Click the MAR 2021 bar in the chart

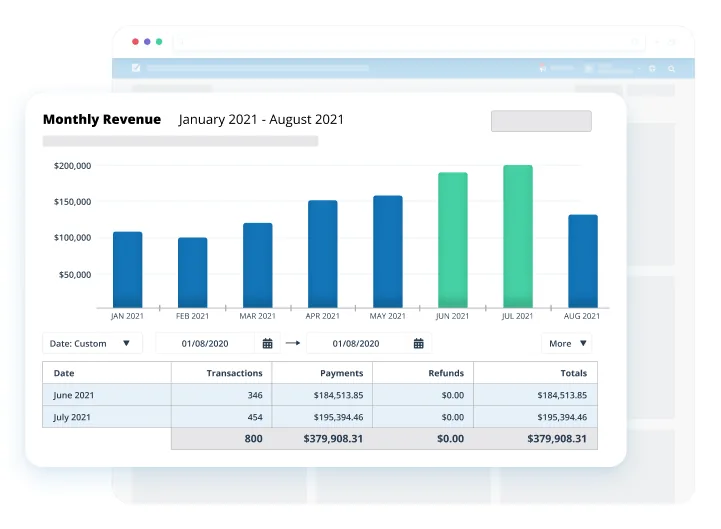pyautogui.click(x=258, y=265)
